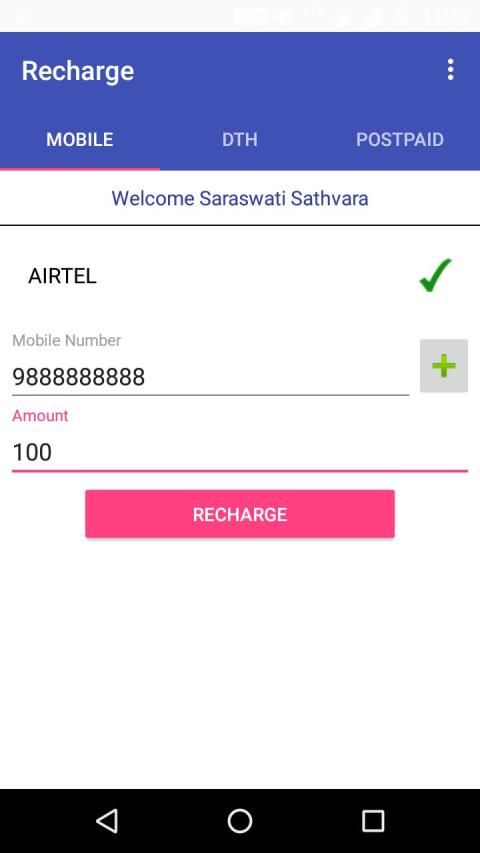Click the Recharge title in header
This screenshot has width=480, height=853.
click(78, 71)
